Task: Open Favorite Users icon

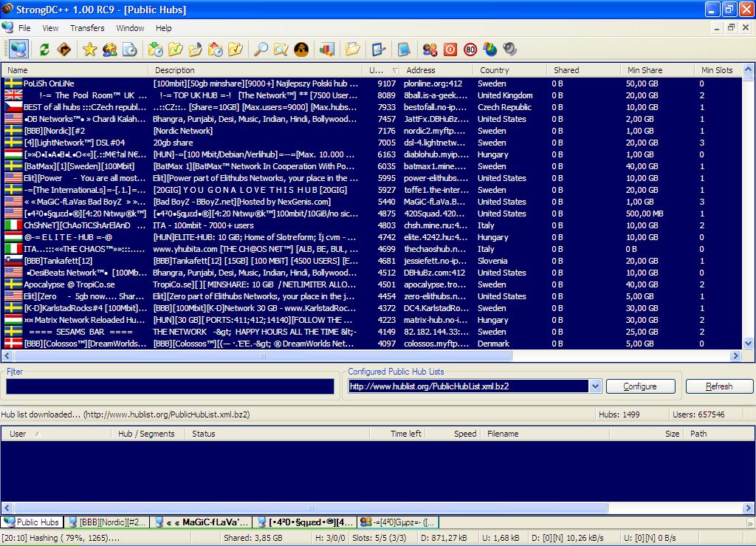Action: (x=109, y=50)
